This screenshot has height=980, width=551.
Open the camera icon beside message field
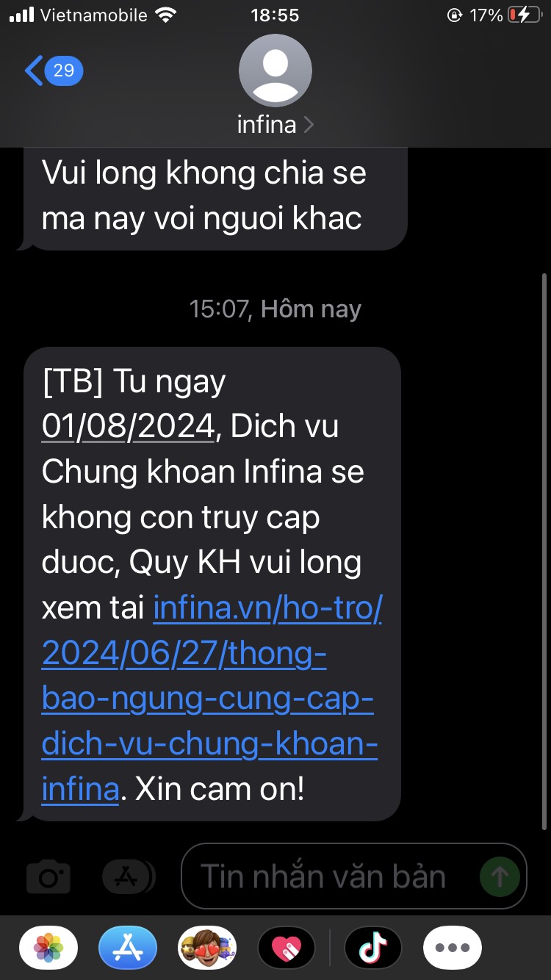tap(48, 876)
